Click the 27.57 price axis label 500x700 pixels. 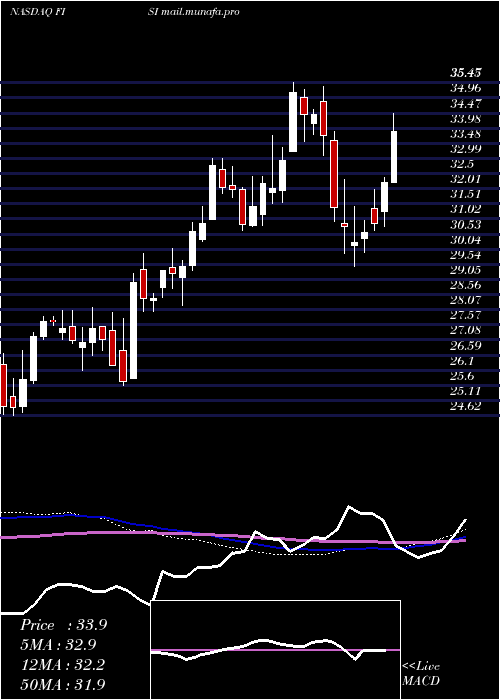467,315
